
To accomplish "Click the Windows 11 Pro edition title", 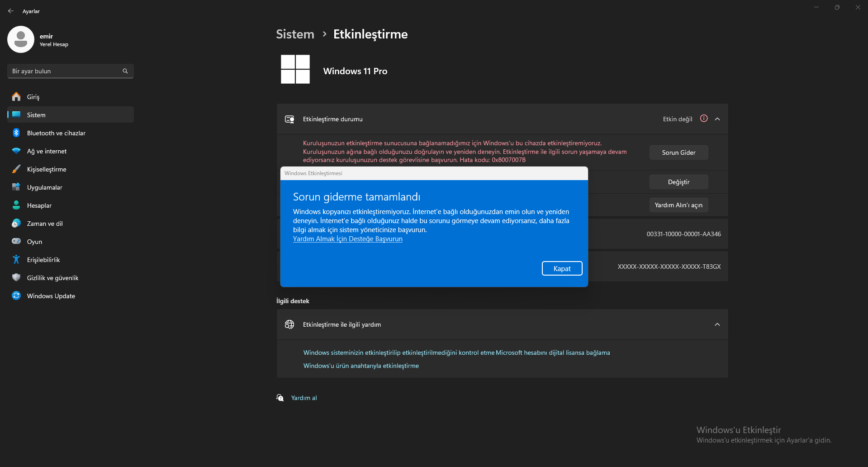I will click(x=356, y=71).
